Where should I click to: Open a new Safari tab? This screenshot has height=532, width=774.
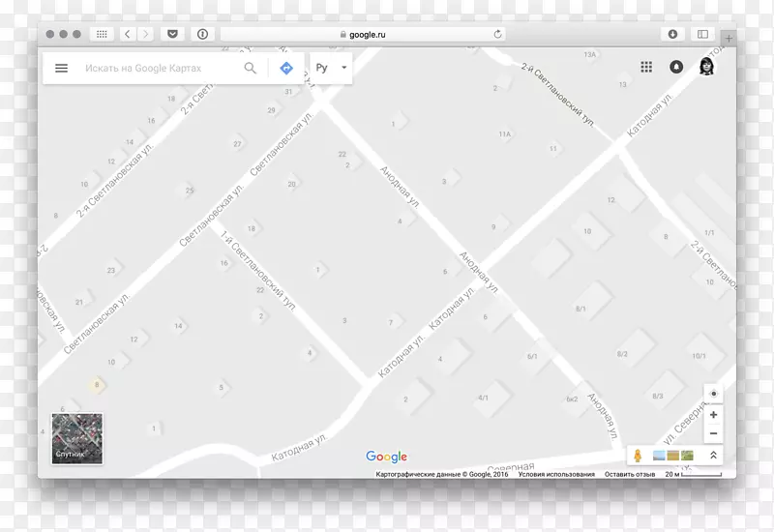pyautogui.click(x=729, y=38)
